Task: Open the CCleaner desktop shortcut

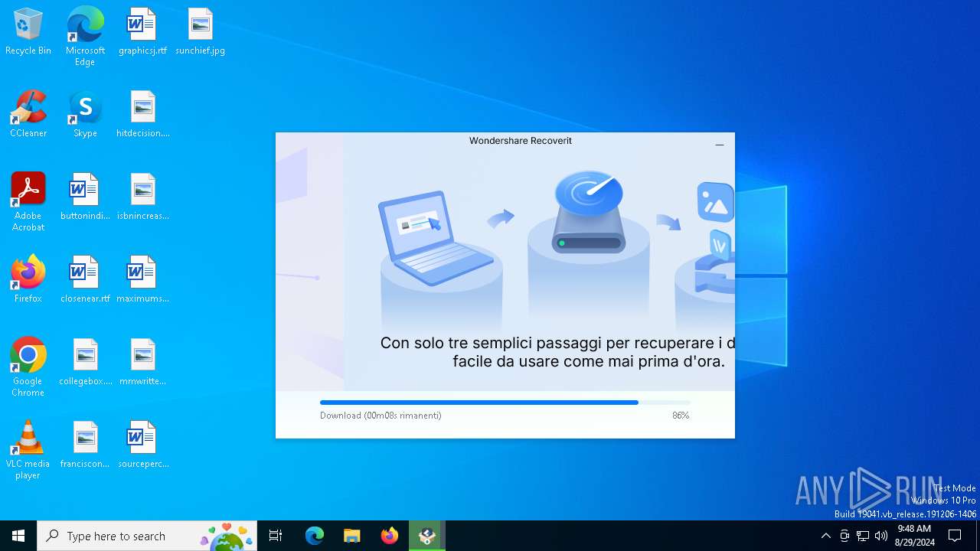Action: pos(28,115)
